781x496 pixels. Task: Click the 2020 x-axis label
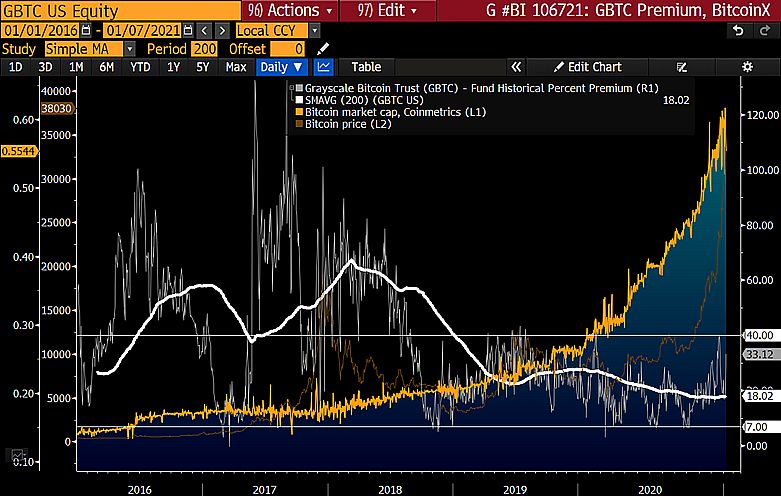click(x=650, y=490)
